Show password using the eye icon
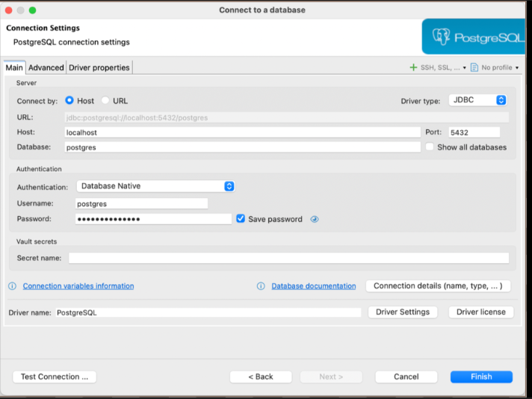This screenshot has width=532, height=399. pos(315,220)
